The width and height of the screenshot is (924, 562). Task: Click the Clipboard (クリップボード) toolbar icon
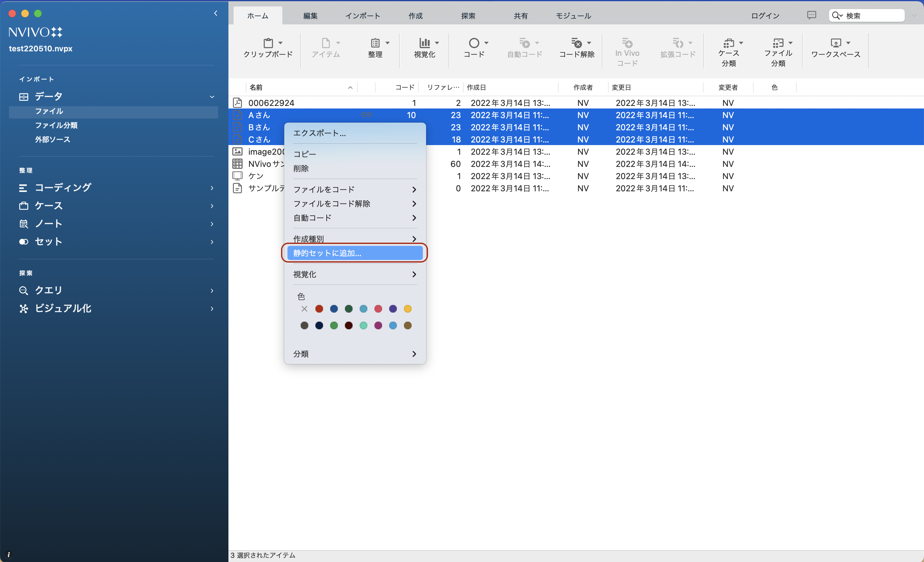[268, 43]
